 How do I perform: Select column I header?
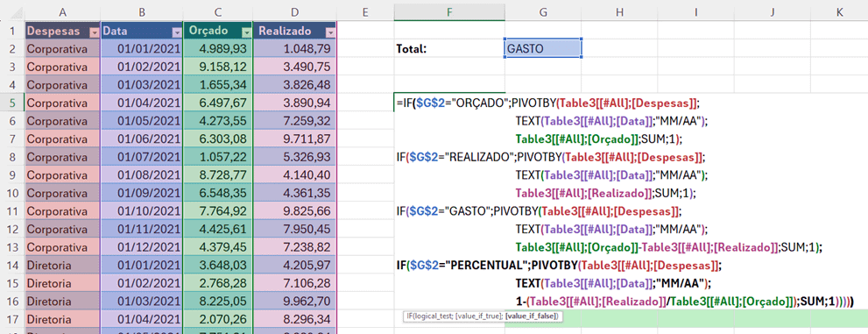click(695, 11)
